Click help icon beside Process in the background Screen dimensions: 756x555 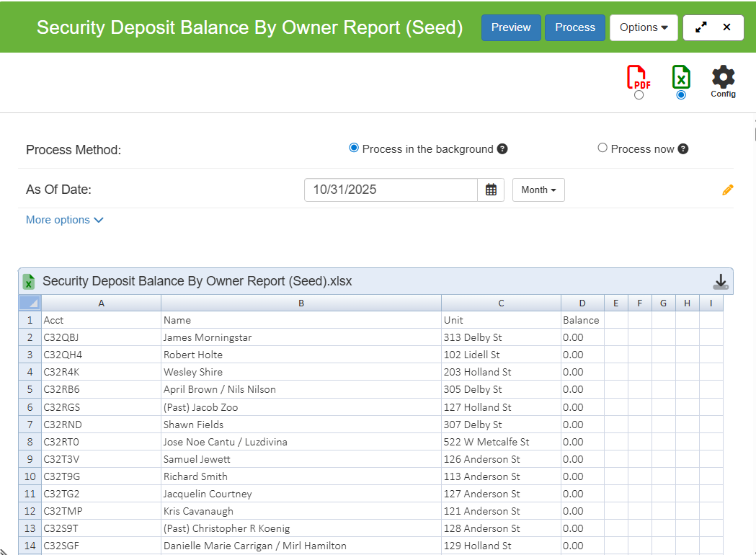pos(502,149)
